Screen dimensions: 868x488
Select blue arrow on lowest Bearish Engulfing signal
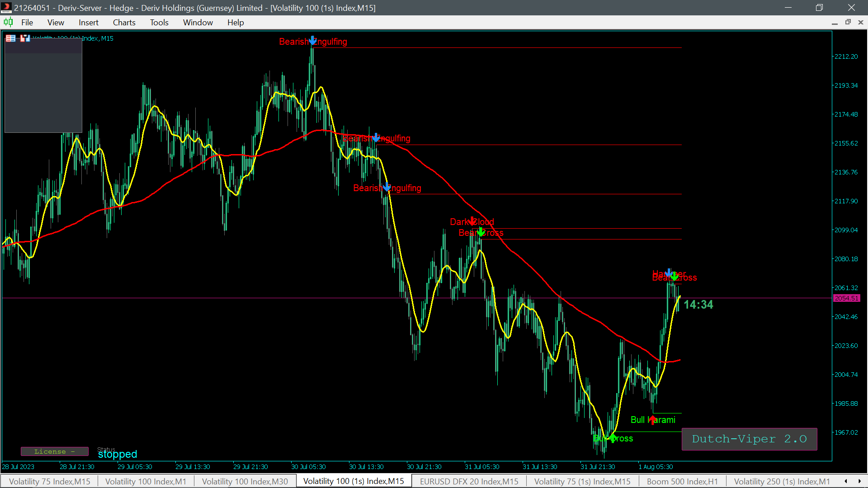tap(387, 187)
